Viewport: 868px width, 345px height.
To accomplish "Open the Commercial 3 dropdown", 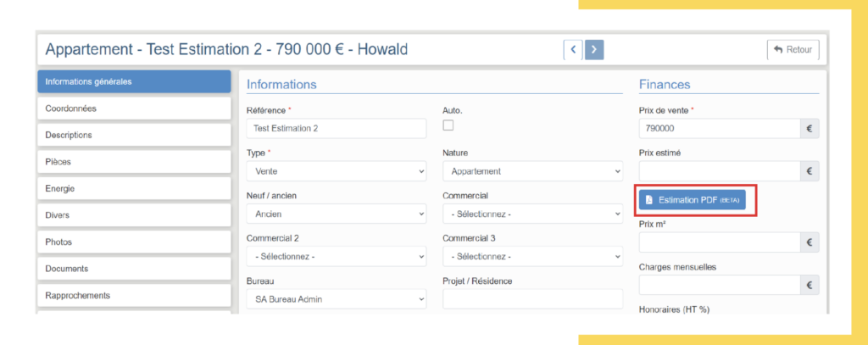I will pyautogui.click(x=532, y=256).
